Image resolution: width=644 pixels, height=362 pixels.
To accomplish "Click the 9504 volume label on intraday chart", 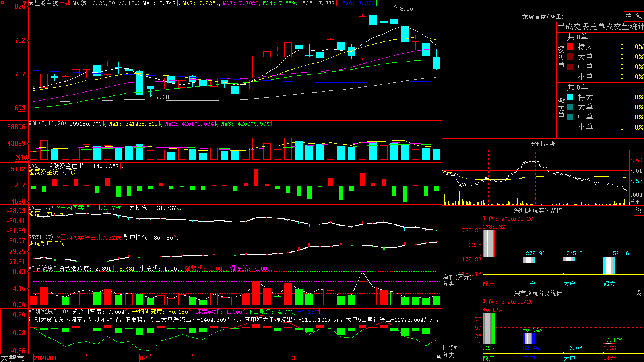I will click(636, 195).
